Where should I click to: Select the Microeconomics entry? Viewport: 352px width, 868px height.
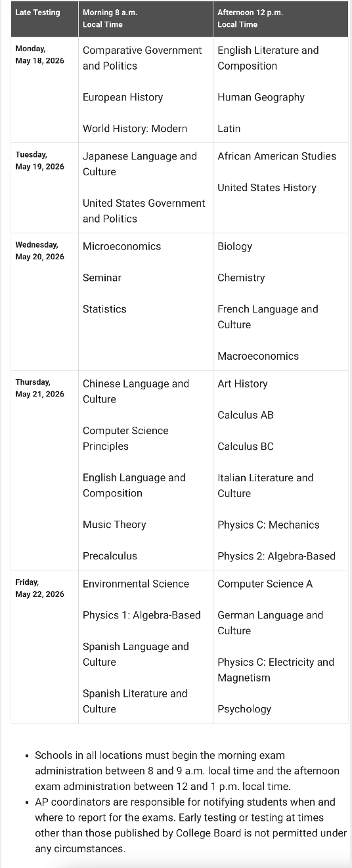tap(121, 246)
